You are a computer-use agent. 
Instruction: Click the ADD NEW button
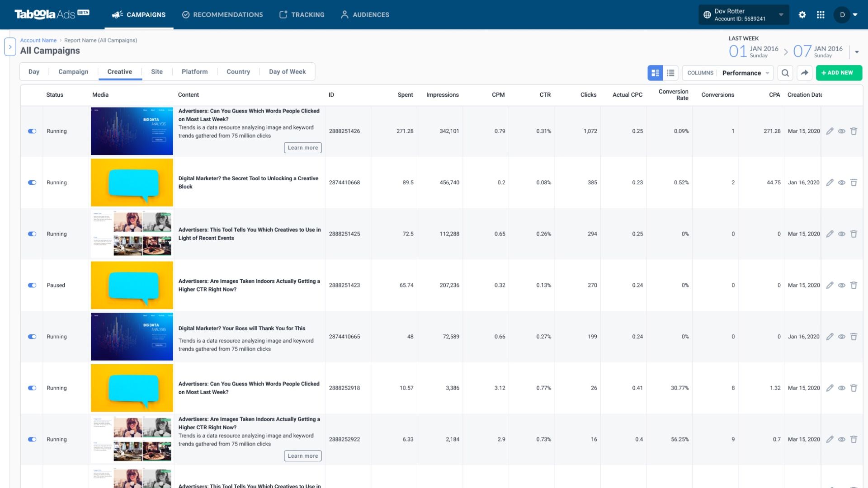tap(839, 72)
